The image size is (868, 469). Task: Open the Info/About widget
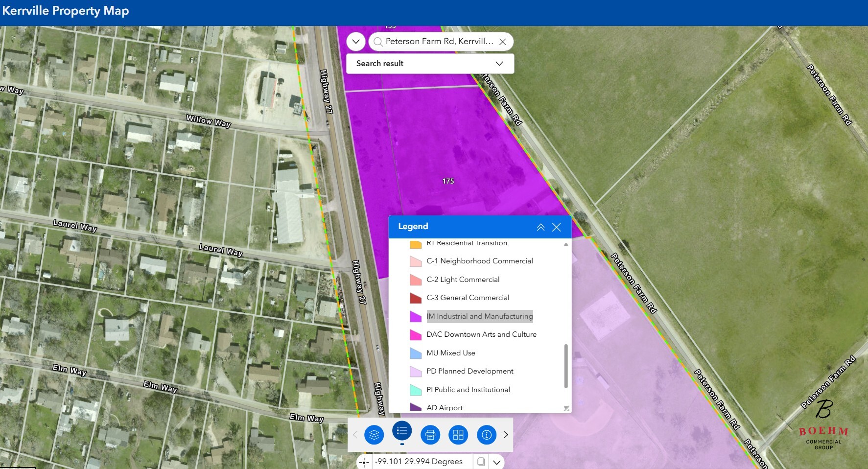coord(486,435)
